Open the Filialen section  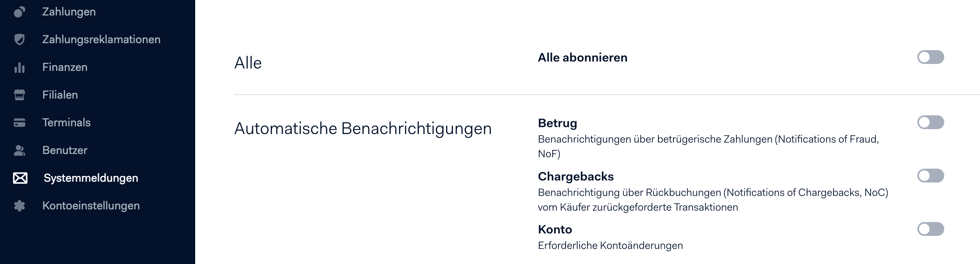(60, 95)
